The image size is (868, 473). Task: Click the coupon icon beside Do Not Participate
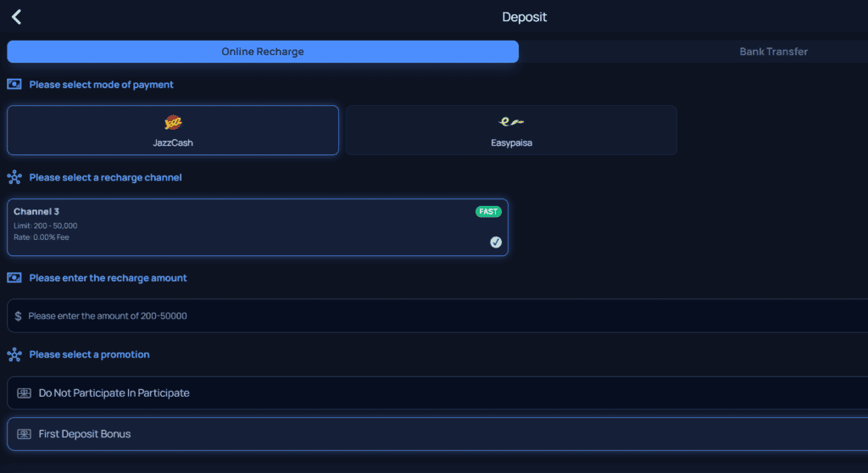tap(24, 392)
